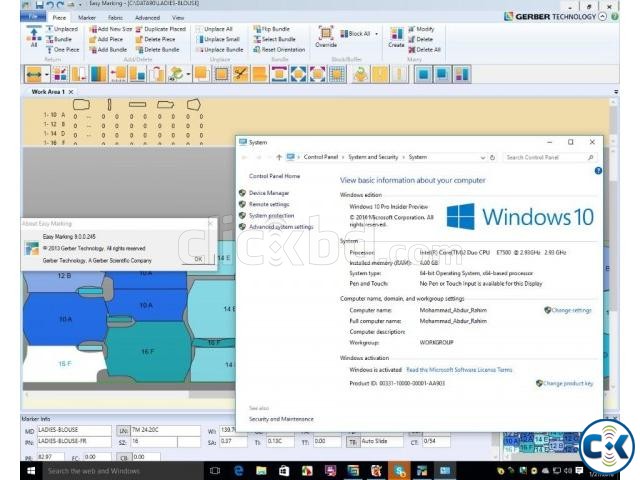Open Microsoft Edge from taskbar

pyautogui.click(x=238, y=471)
